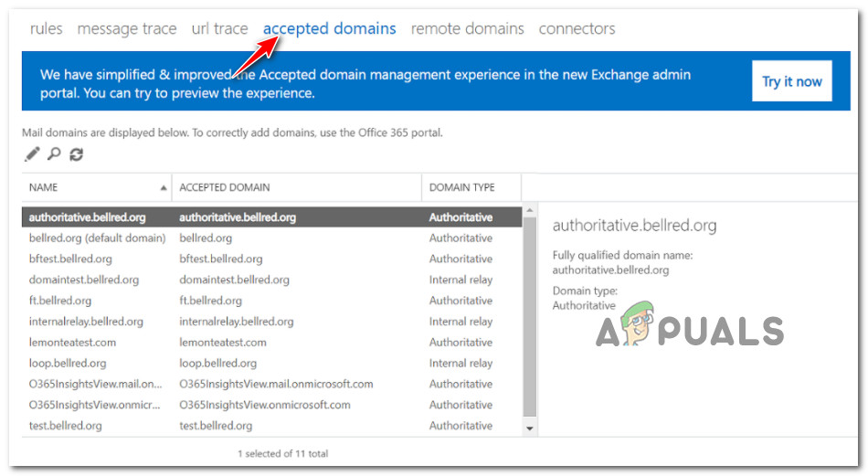Select the lemonteatest.com domain row
This screenshot has width=868, height=476.
point(72,343)
